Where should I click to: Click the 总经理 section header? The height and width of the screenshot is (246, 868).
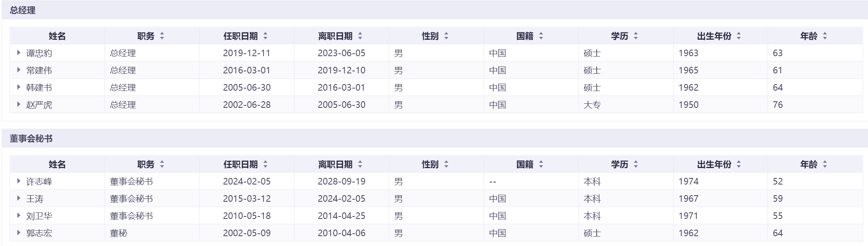[x=23, y=10]
